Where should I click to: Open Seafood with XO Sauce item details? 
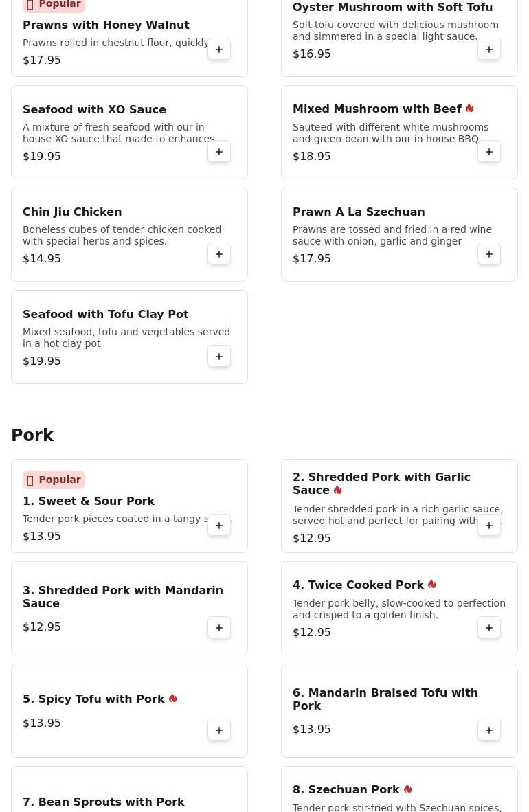pos(94,109)
